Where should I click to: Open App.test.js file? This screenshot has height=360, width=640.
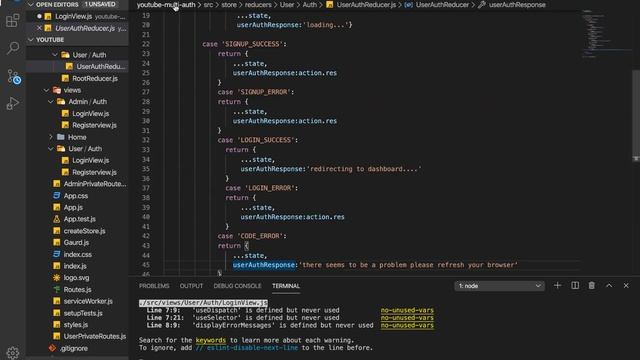[80, 219]
